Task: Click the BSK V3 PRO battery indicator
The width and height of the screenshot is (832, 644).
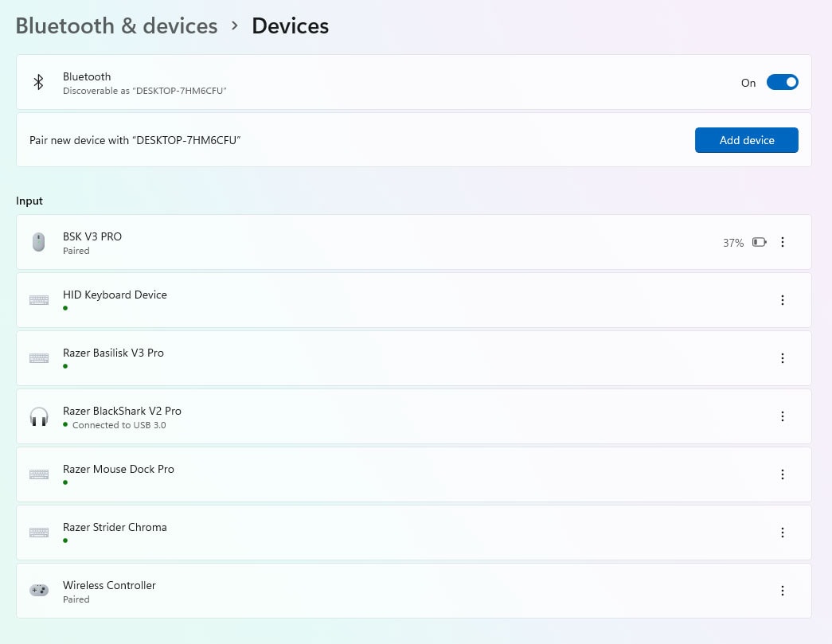Action: tap(759, 242)
